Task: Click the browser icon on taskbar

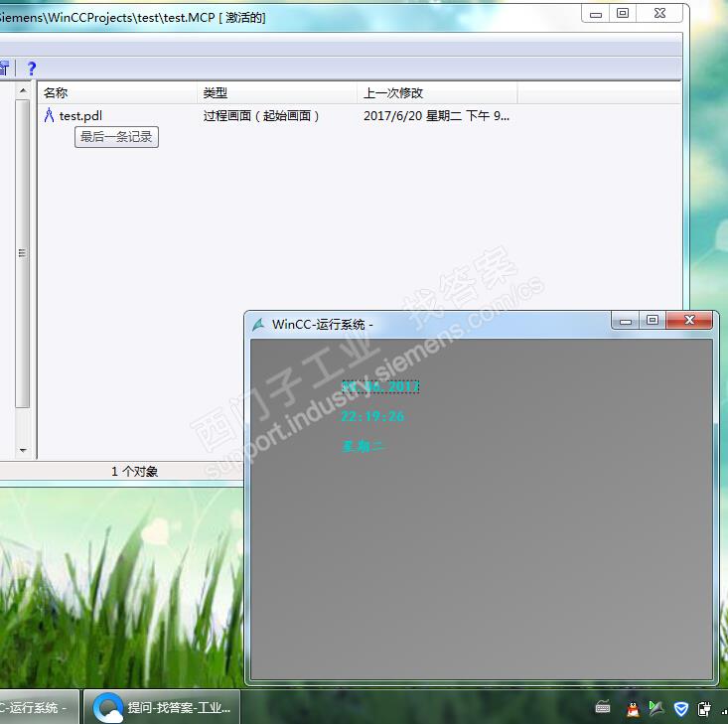Action: pyautogui.click(x=108, y=708)
